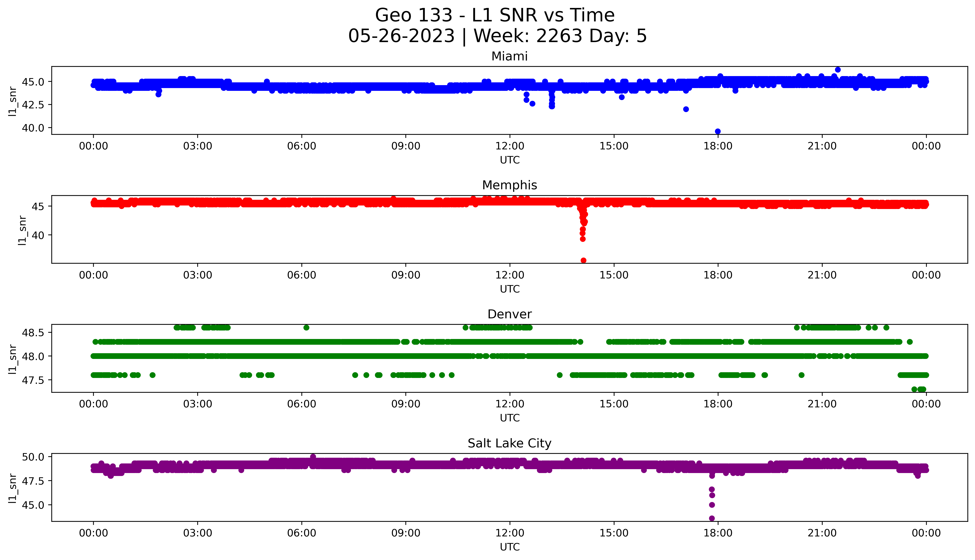975x560 pixels.
Task: Click the 15:00 tick label on Miami plot
Action: pos(614,146)
